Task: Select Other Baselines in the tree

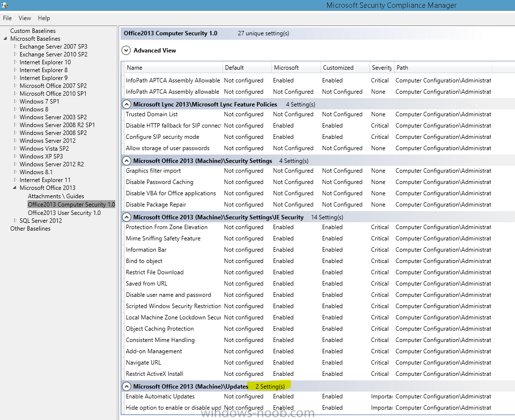Action: click(x=30, y=229)
